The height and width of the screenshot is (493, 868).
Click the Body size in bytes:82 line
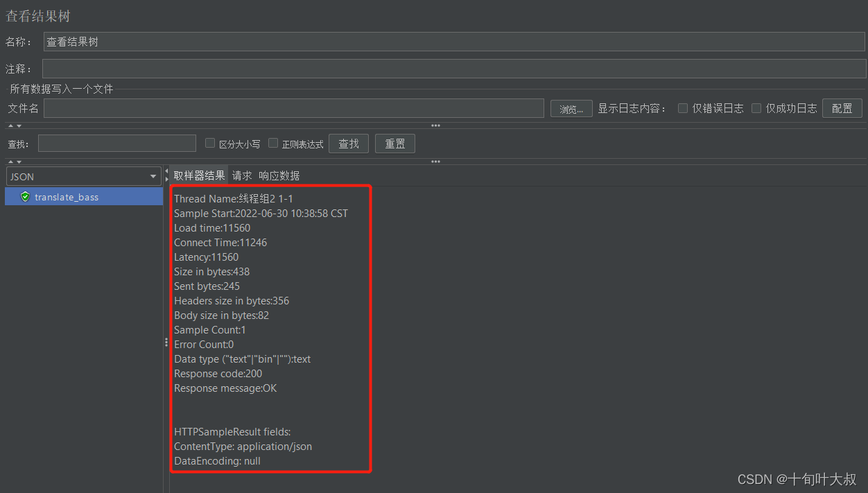click(x=221, y=315)
